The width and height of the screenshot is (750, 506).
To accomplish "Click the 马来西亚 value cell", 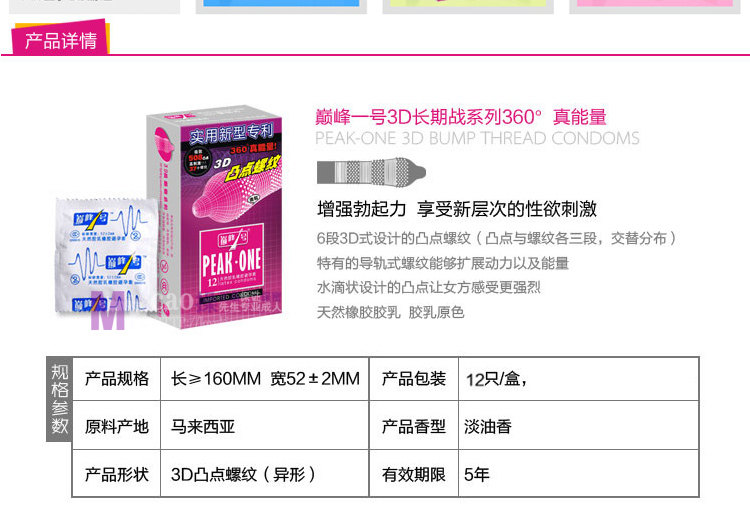I will pos(265,426).
